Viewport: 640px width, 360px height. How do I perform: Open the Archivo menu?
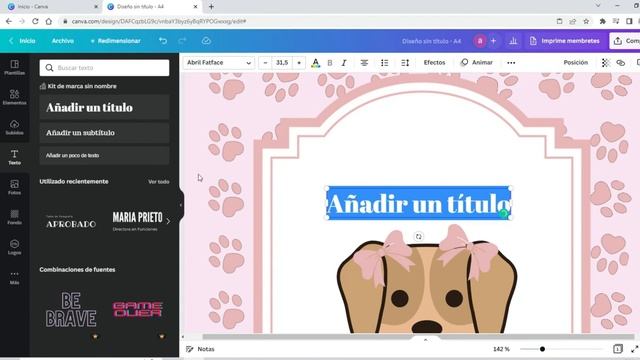click(x=62, y=41)
